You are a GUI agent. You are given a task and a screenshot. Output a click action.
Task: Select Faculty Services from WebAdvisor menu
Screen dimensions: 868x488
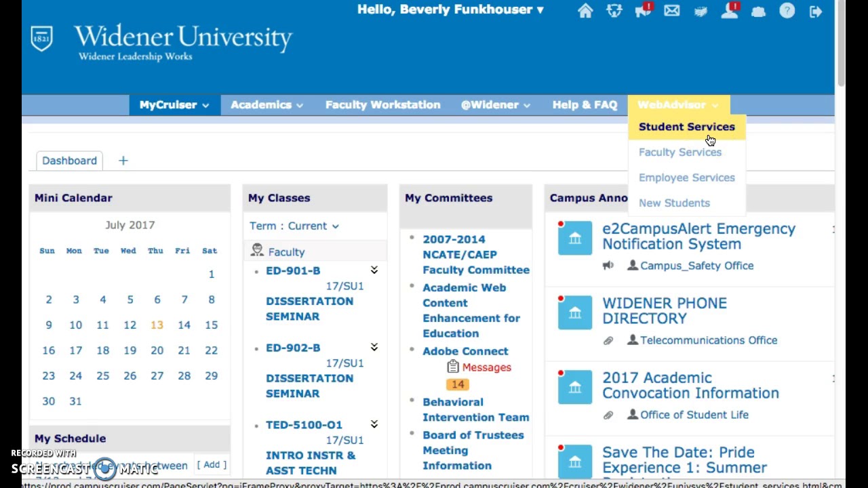[680, 152]
